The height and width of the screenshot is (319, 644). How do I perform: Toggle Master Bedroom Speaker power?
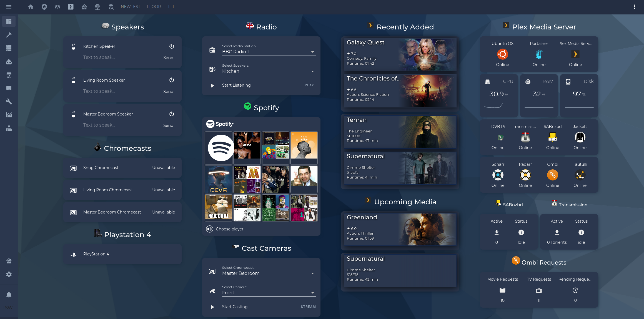click(x=172, y=114)
